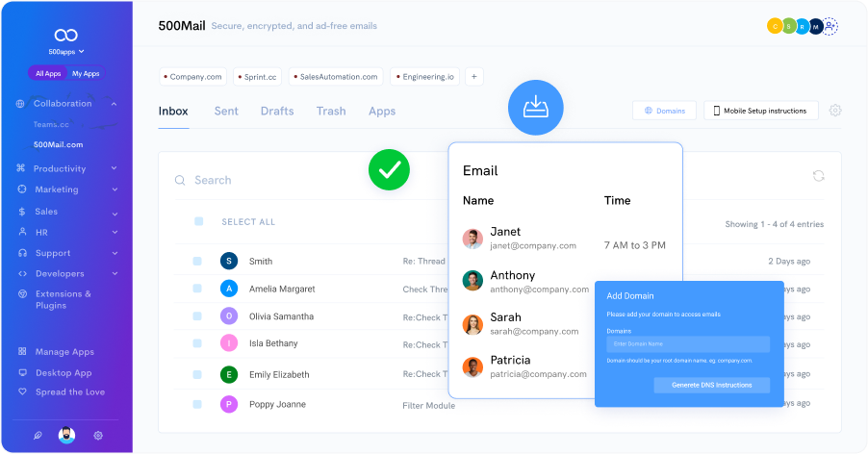The height and width of the screenshot is (454, 868).
Task: Open sidebar settings gear at bottom
Action: pos(98,435)
